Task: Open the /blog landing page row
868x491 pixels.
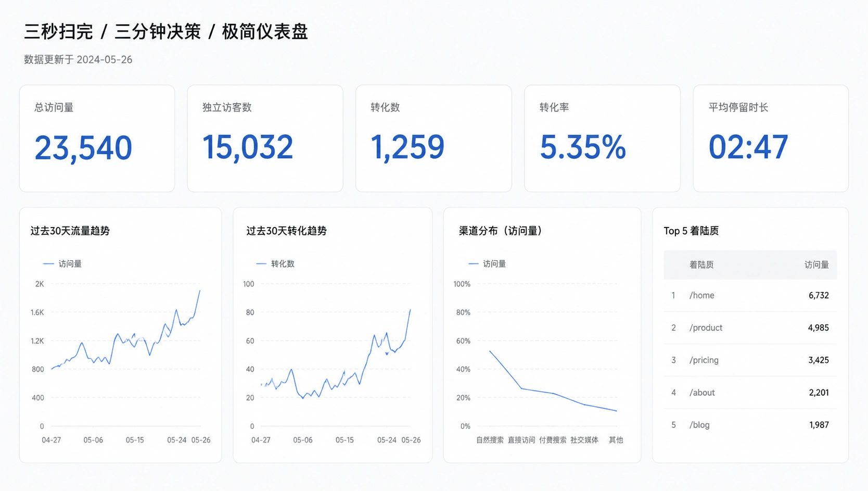Action: point(750,425)
